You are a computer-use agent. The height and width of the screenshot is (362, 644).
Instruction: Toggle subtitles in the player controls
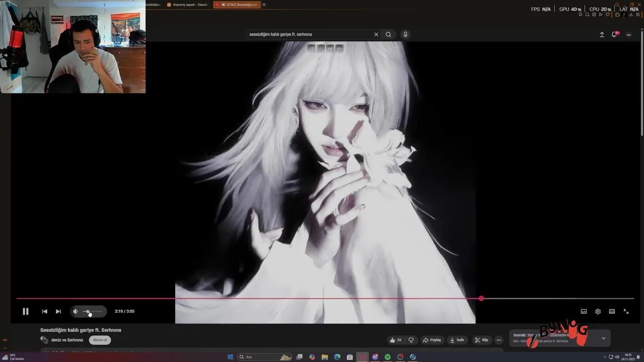[584, 311]
